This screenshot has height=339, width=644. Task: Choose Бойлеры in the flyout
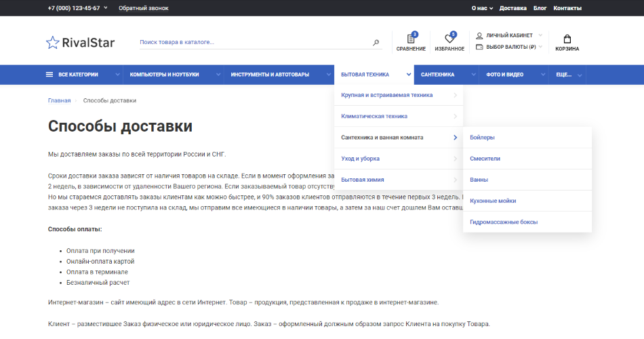coord(527,138)
